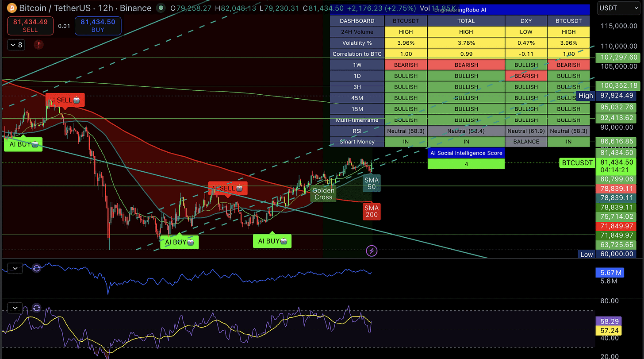Click the SMA 50 label
This screenshot has width=644, height=359.
(x=372, y=183)
